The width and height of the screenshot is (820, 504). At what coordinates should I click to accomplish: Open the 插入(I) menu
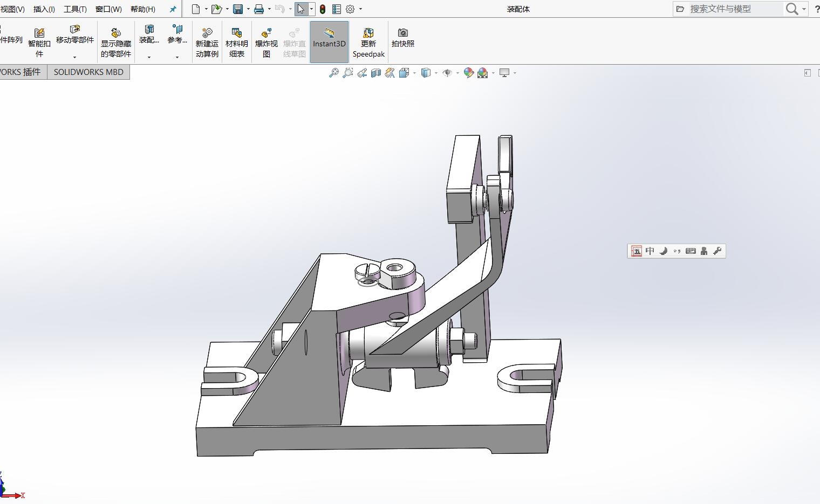(x=44, y=9)
